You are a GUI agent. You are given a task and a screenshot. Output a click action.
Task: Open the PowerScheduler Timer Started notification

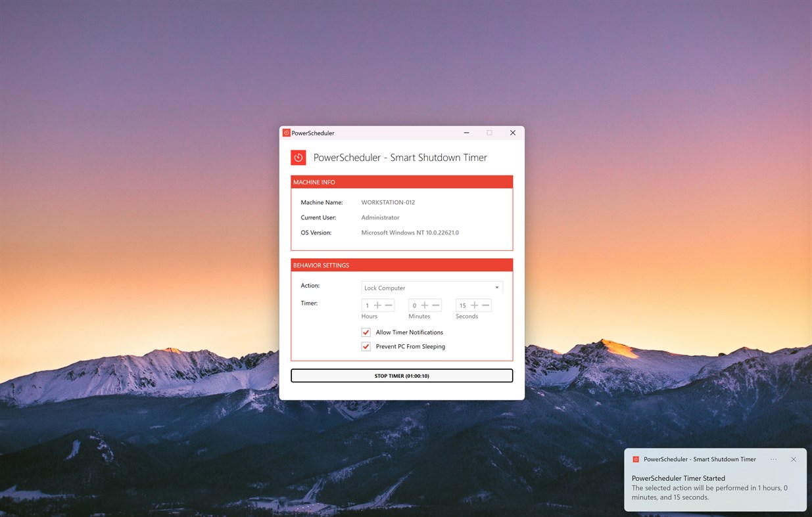click(x=715, y=480)
